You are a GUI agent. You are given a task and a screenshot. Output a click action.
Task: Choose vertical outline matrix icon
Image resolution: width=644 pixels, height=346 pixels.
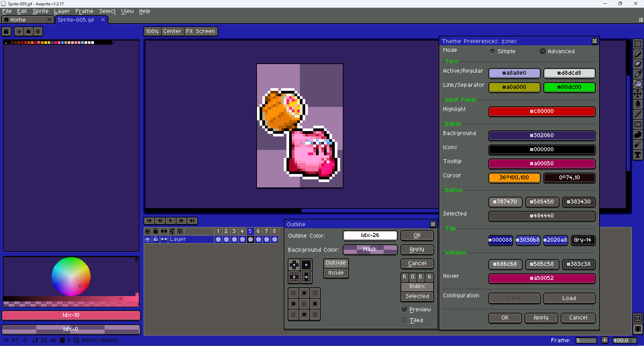click(x=306, y=277)
